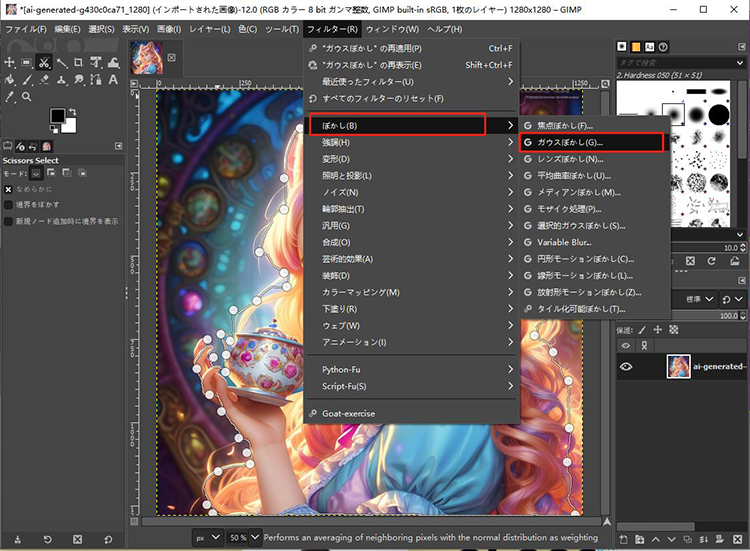Enable 新規ノード追加時に境界を表示 checkbox
Viewport: 750px width, 551px height.
[x=8, y=221]
